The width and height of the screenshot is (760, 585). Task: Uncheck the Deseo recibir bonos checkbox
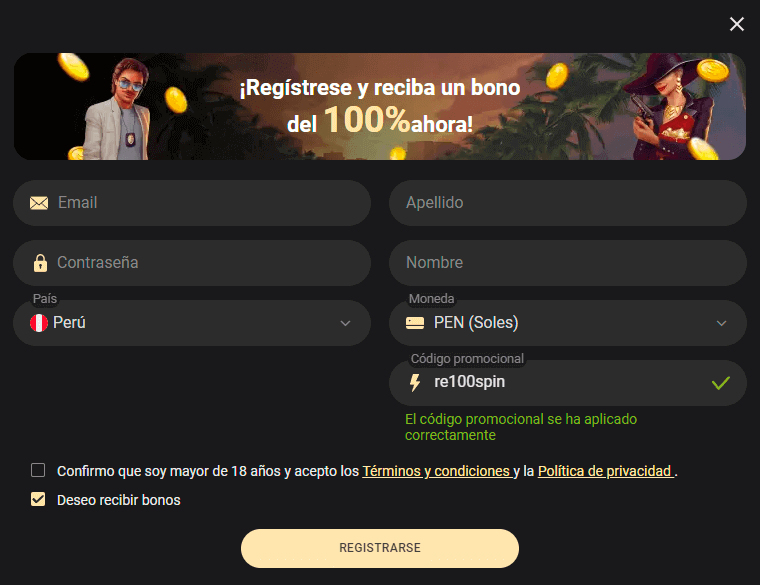click(x=38, y=499)
